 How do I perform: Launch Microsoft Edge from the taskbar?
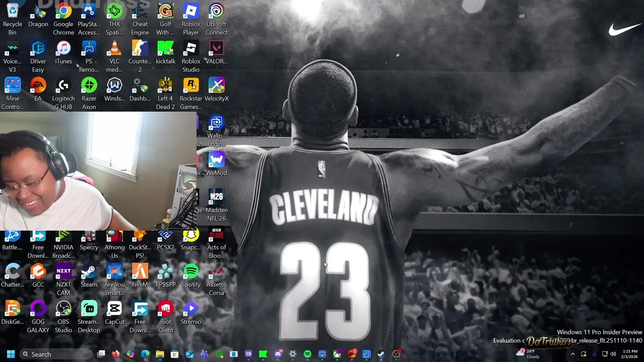[x=145, y=354]
